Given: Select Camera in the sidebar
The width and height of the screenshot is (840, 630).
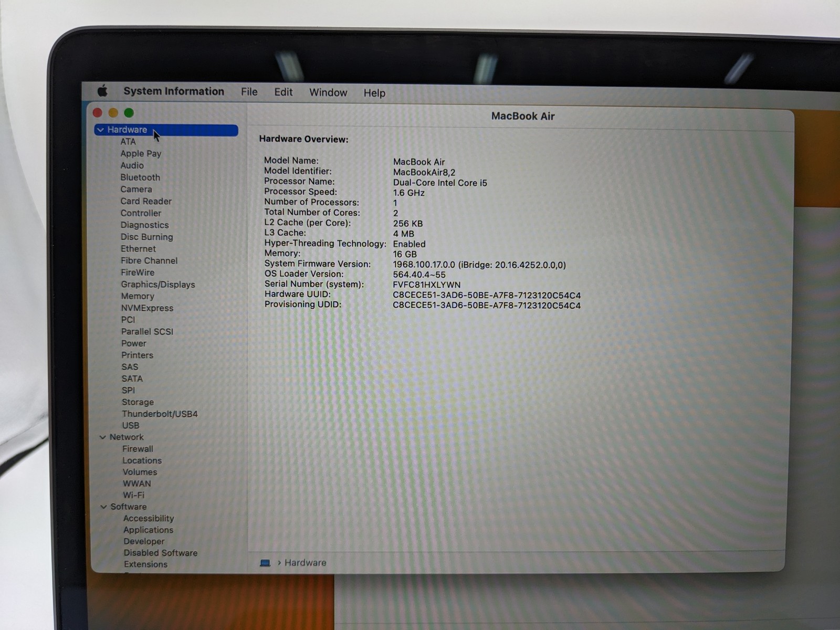Looking at the screenshot, I should coord(136,190).
